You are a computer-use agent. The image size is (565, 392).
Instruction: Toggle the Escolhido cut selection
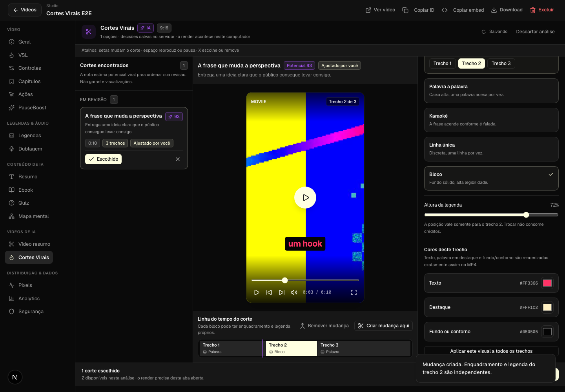click(x=103, y=159)
